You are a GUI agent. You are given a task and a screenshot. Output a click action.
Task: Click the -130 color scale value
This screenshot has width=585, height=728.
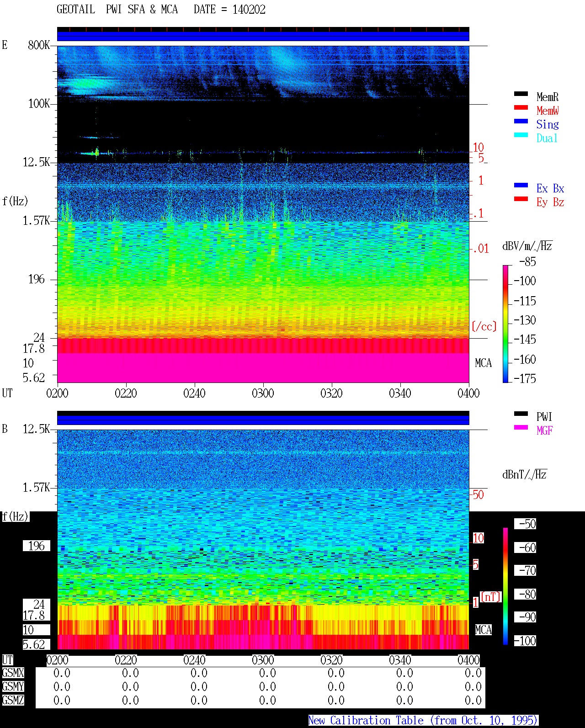[525, 320]
